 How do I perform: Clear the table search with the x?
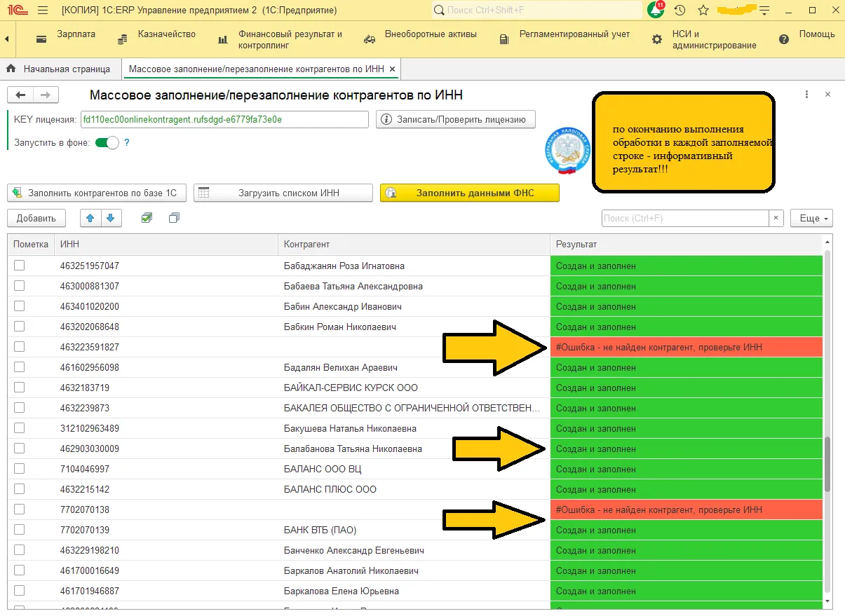pyautogui.click(x=776, y=218)
